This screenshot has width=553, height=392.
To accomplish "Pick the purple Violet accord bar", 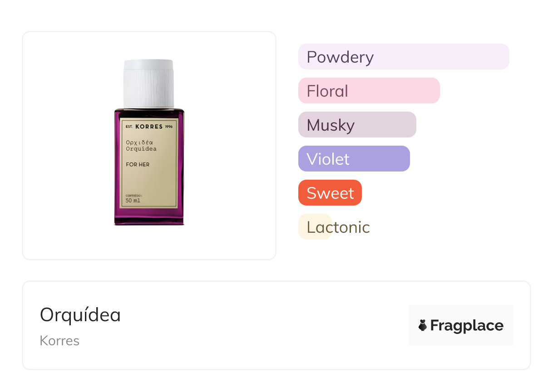I will pos(354,159).
